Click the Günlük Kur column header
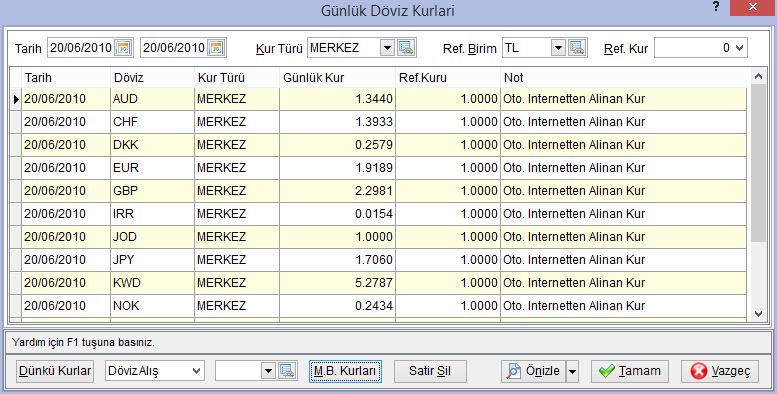This screenshot has height=394, width=777. coord(337,78)
